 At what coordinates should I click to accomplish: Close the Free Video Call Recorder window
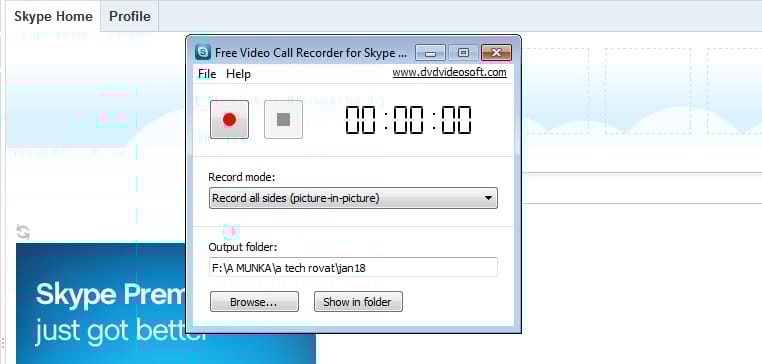tap(496, 52)
